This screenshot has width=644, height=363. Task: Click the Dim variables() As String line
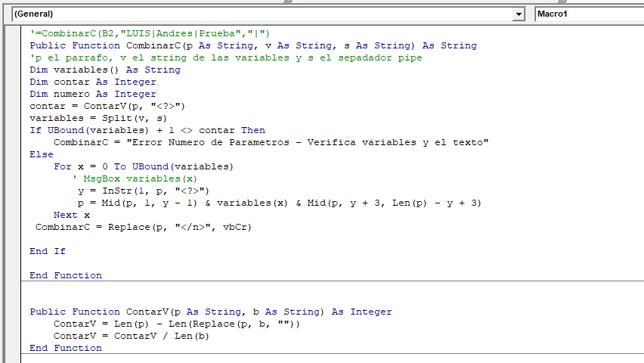(105, 70)
